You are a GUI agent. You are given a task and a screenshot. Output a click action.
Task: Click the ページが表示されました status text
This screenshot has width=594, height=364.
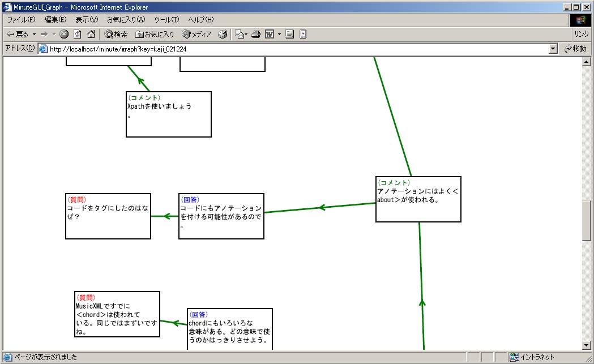pyautogui.click(x=45, y=357)
